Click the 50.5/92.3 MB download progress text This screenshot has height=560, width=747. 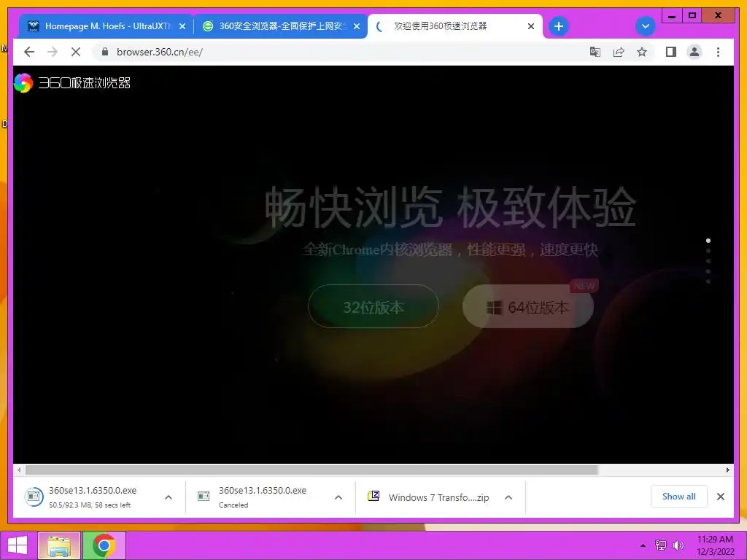point(90,505)
